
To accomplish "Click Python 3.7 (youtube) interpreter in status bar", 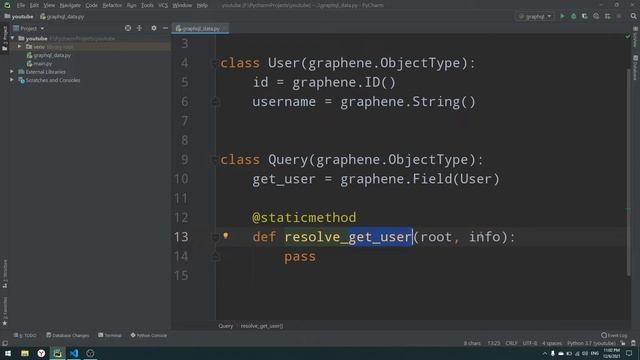I will [591, 343].
